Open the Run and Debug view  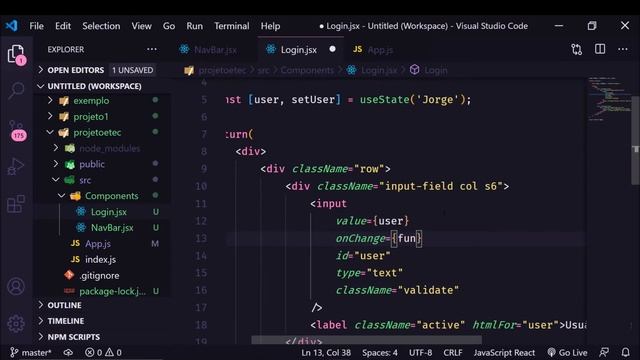click(x=16, y=166)
